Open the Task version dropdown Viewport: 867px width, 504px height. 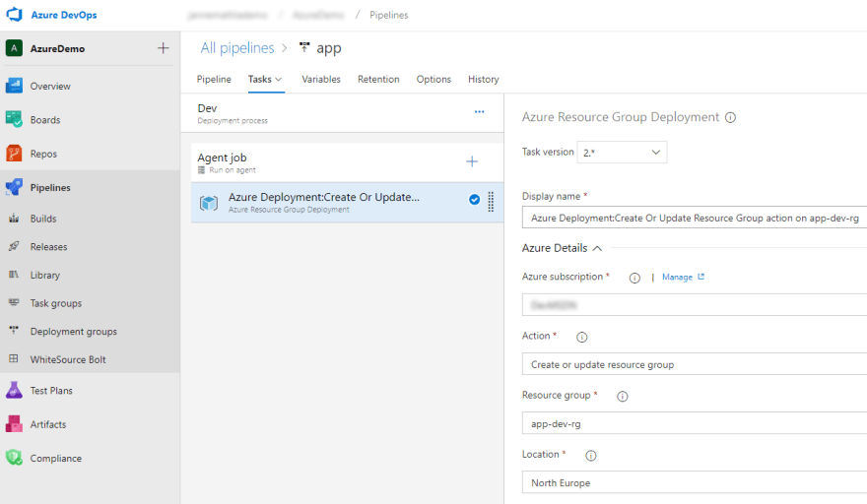tap(622, 152)
